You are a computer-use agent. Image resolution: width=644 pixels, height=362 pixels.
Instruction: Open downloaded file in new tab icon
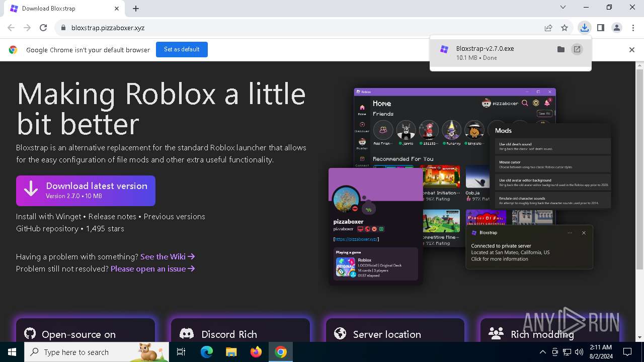577,49
